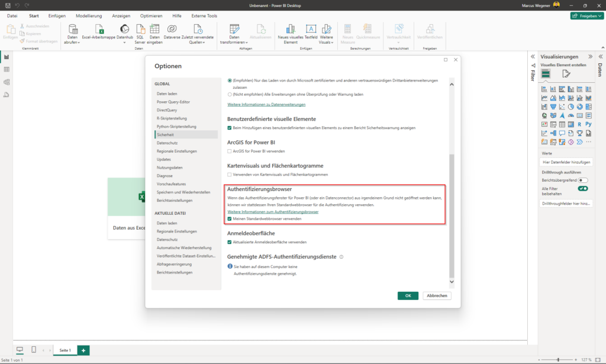
Task: Select the Nicht empfohlen extensions radio option
Action: click(230, 94)
